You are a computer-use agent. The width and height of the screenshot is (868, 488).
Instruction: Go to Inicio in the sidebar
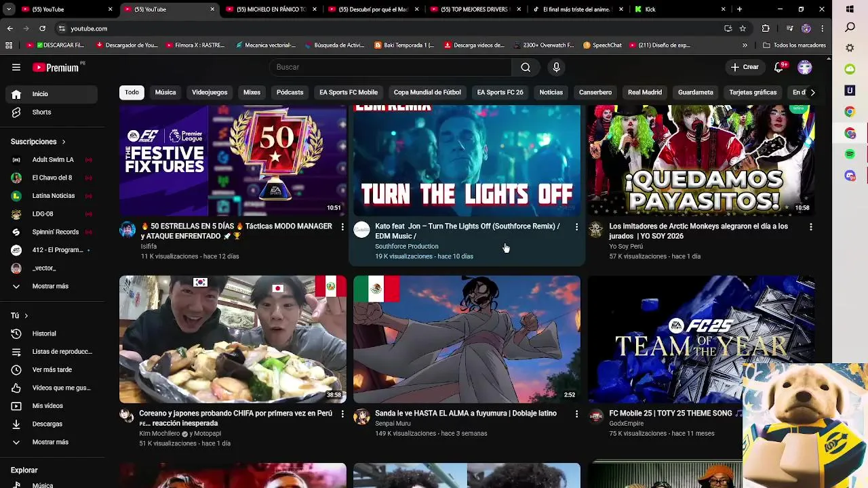pyautogui.click(x=52, y=94)
